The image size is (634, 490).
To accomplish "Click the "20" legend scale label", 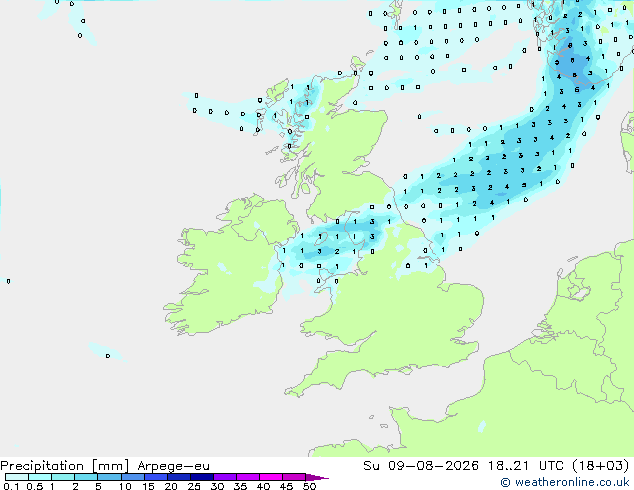I will pos(171,486).
